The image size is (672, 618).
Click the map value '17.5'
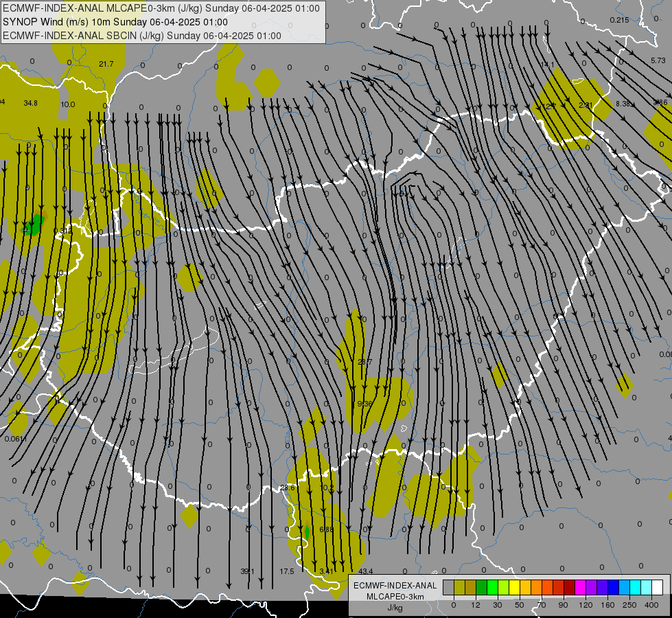(x=287, y=571)
